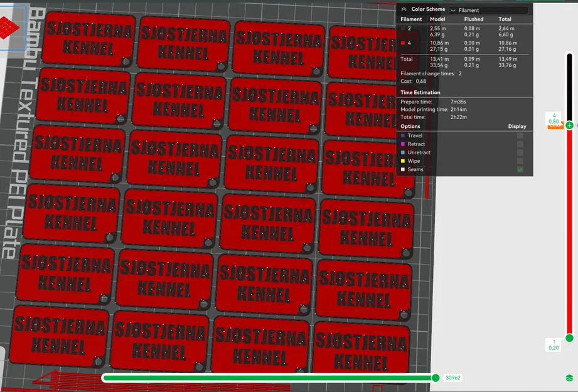
Task: Click the Time Estimation heading
Action: click(x=420, y=92)
